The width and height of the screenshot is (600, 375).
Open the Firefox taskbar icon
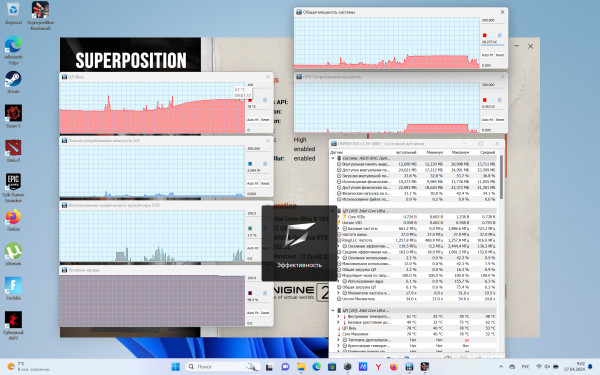(x=393, y=367)
